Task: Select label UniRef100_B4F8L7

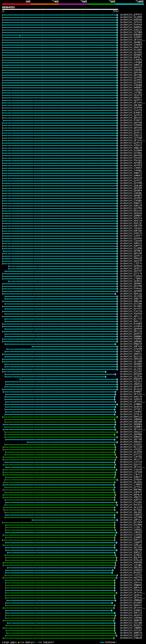Action: click(x=131, y=58)
